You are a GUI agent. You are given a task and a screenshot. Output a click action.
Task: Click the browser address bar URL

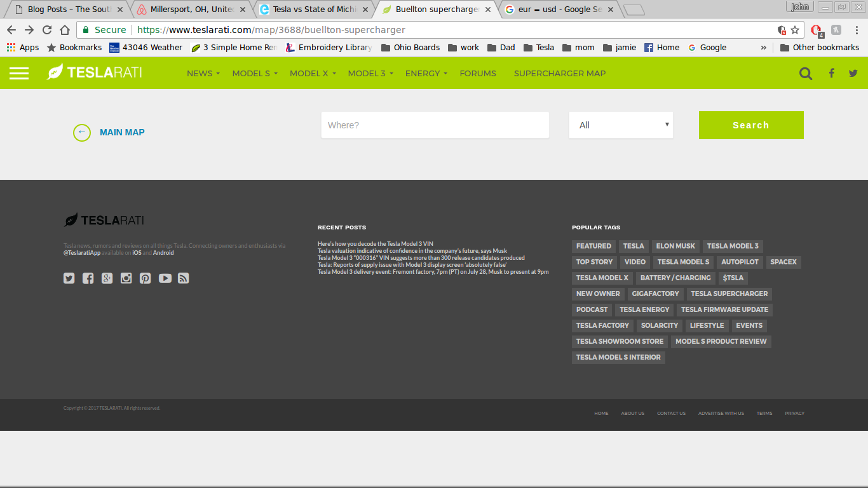pyautogui.click(x=271, y=30)
